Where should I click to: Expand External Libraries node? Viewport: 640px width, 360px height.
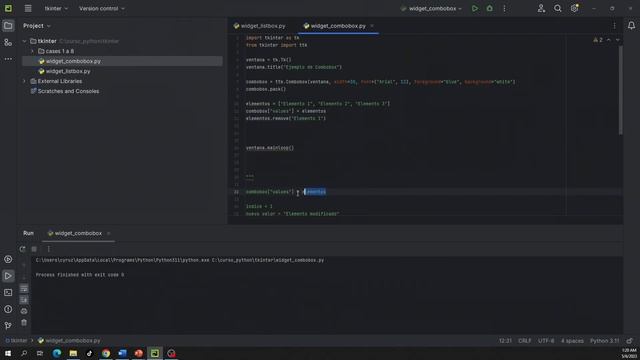pos(24,81)
